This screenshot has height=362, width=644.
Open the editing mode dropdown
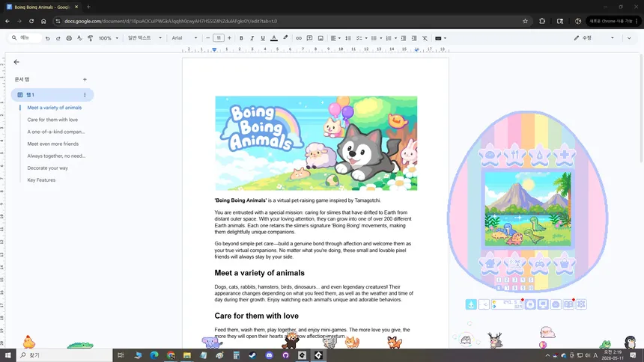(x=594, y=38)
